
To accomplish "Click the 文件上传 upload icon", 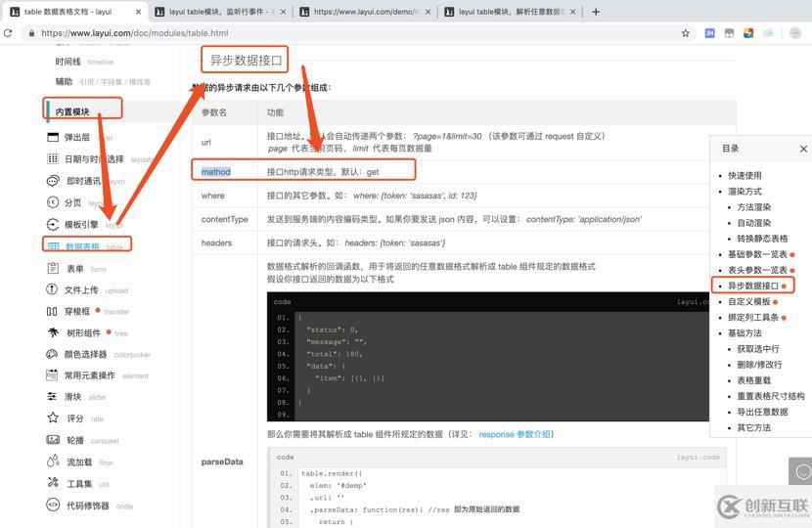I will (x=52, y=289).
